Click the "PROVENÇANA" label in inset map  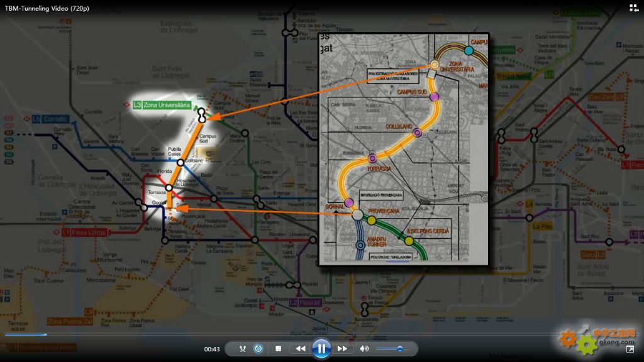point(384,211)
